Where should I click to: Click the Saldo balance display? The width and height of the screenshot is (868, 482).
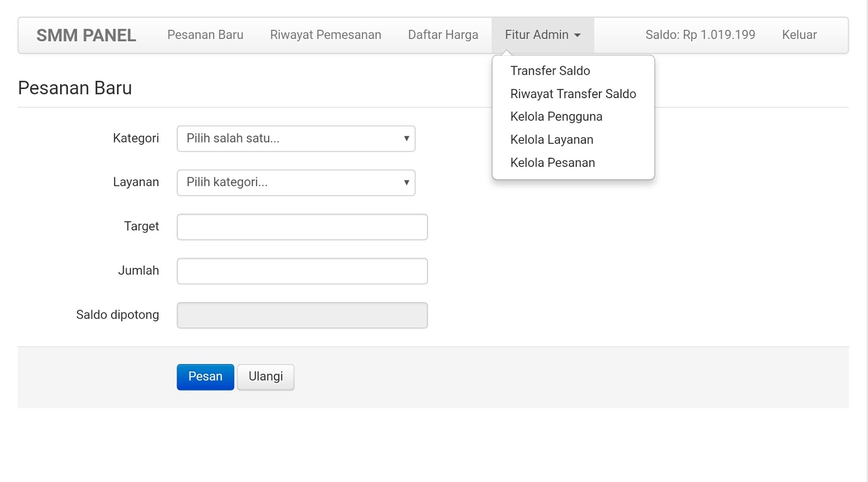click(700, 35)
